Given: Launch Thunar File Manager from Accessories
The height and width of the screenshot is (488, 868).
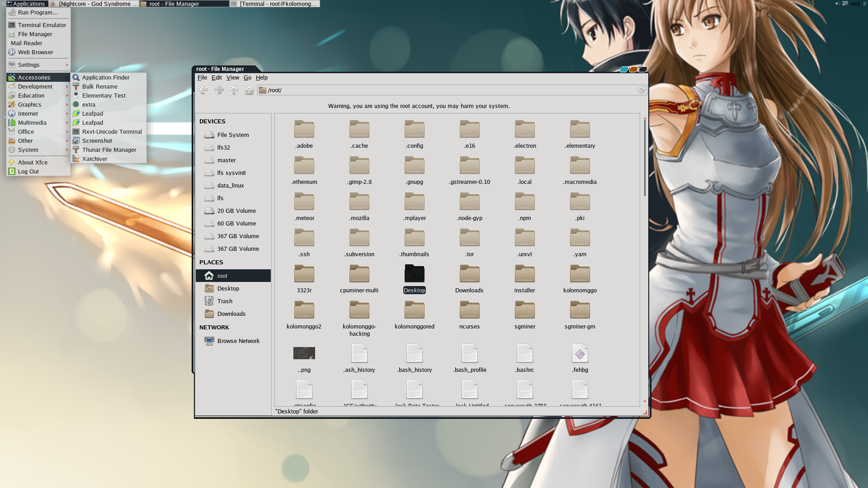Looking at the screenshot, I should tap(108, 150).
